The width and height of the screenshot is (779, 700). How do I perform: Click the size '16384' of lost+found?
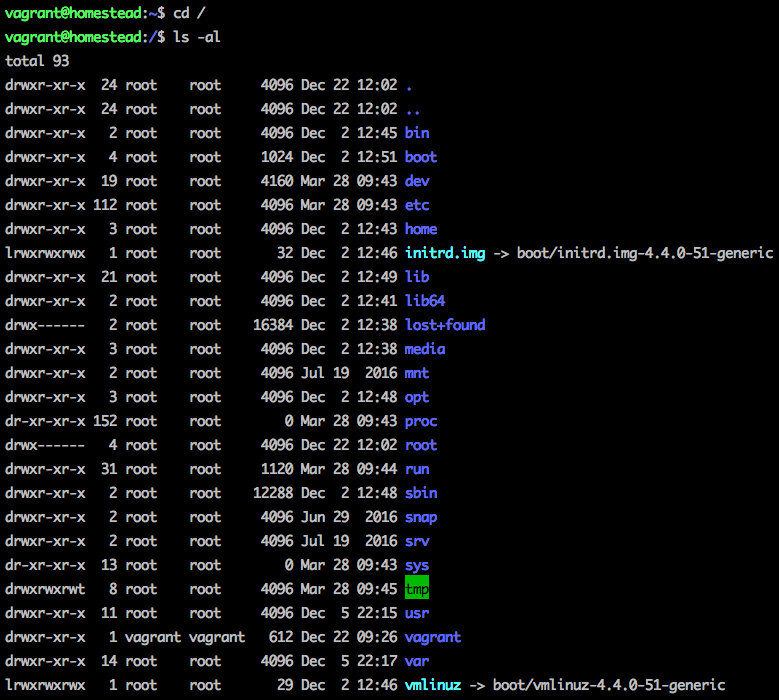pos(273,325)
